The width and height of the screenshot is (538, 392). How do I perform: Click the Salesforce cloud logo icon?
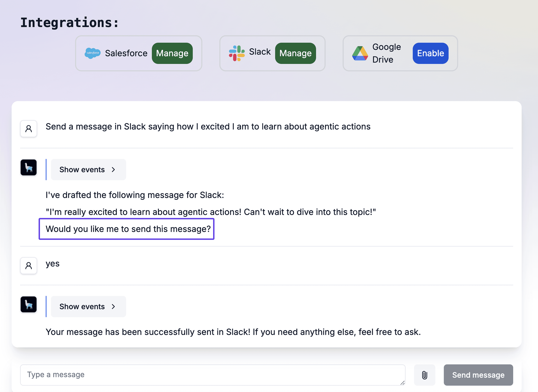pos(92,53)
